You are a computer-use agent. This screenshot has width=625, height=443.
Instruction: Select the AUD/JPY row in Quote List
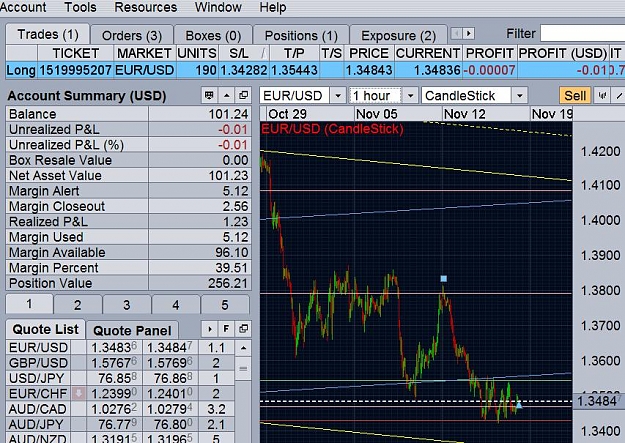(x=120, y=424)
